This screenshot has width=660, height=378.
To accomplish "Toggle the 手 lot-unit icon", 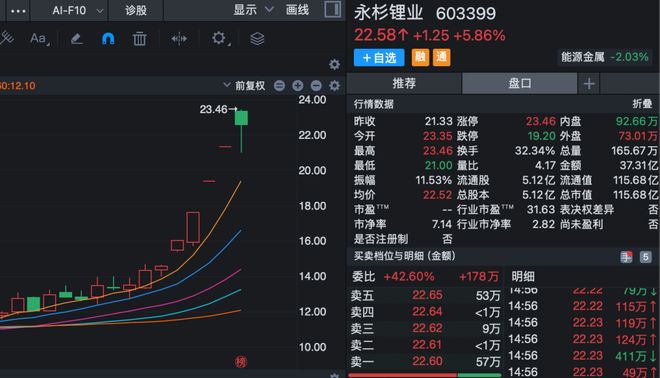I will click(626, 257).
